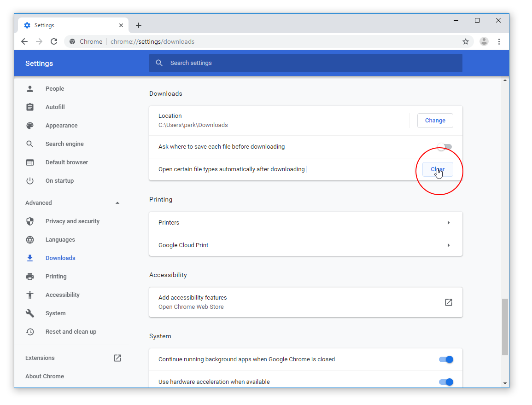Expand Google Cloud Print row arrow
The image size is (532, 405).
[448, 245]
